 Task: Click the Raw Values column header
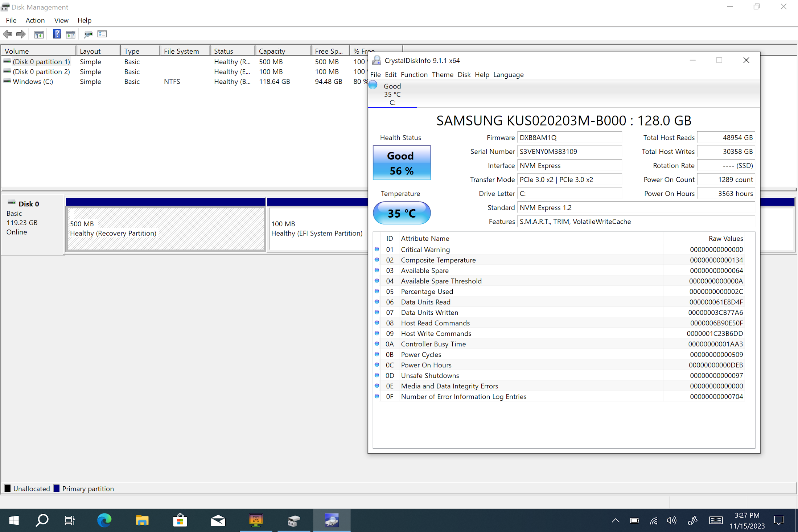pos(725,238)
